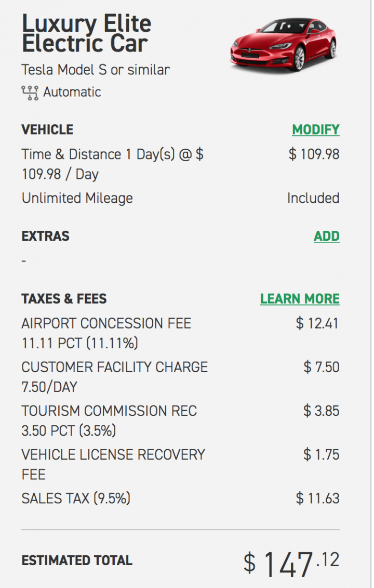The height and width of the screenshot is (588, 374).
Task: Open the ADD extras link
Action: (x=326, y=236)
